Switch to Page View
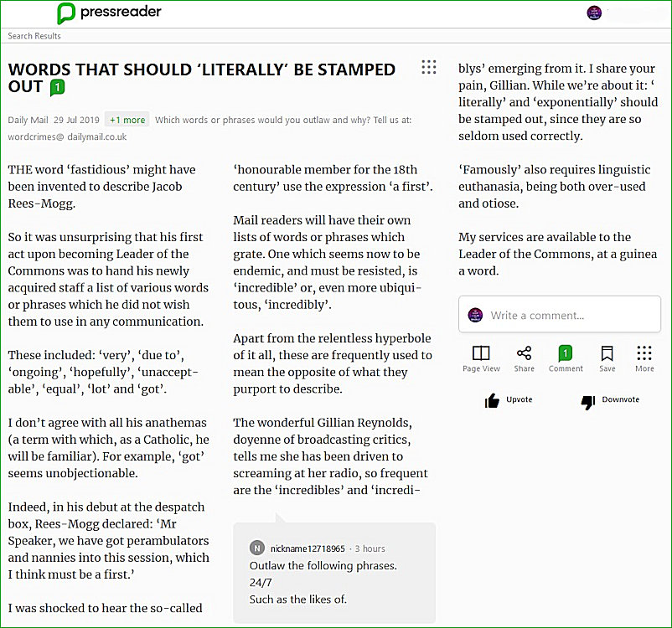This screenshot has width=672, height=628. (481, 358)
